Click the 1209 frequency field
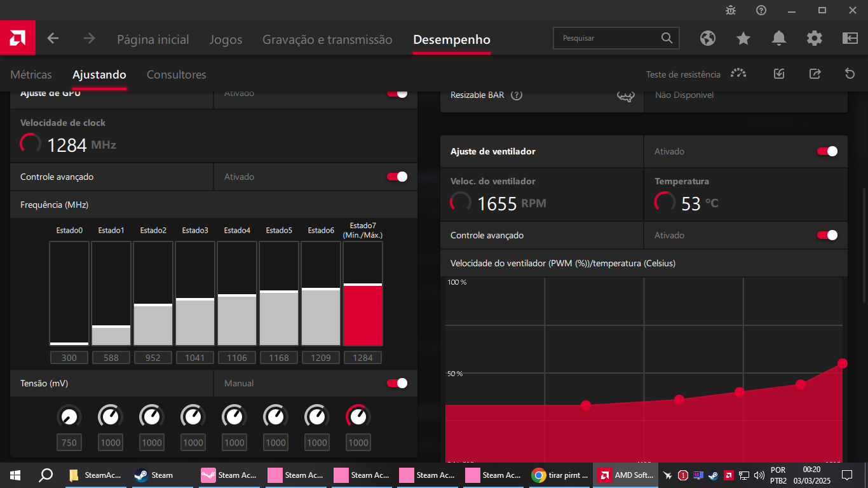 pos(321,358)
